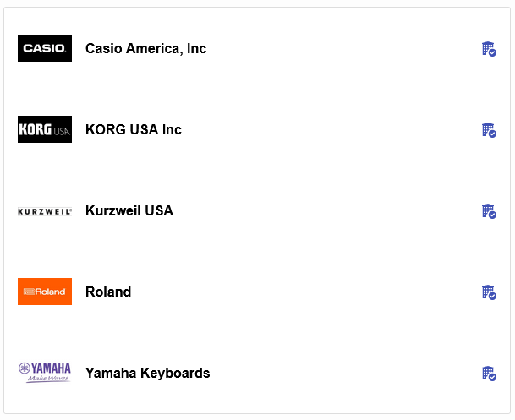The image size is (515, 420).
Task: Click the verified company badge for Casio America
Action: pos(488,49)
